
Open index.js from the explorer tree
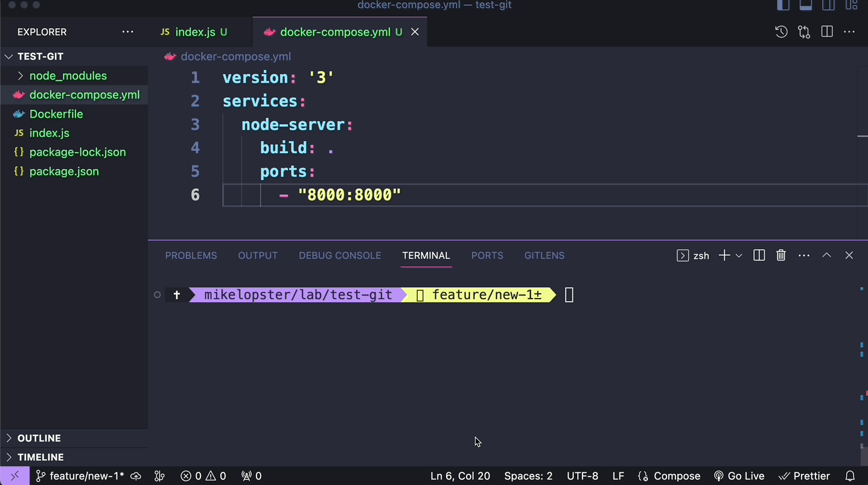click(74, 133)
